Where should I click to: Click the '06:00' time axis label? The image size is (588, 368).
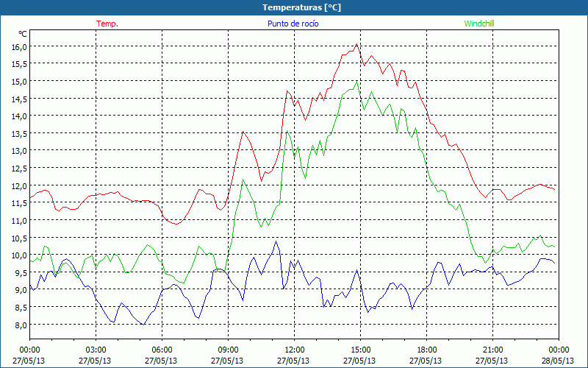click(x=162, y=350)
